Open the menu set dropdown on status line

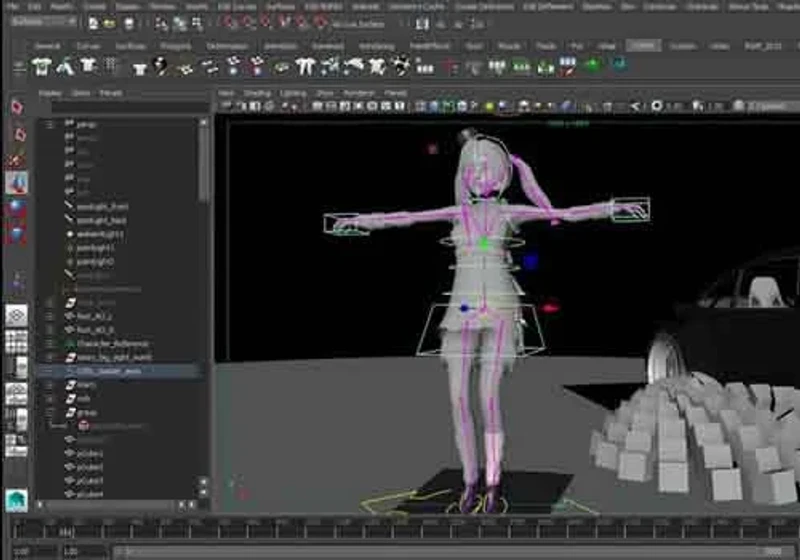(43, 22)
